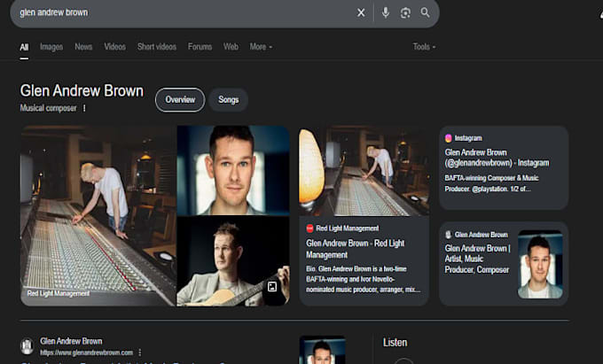Open options next to Musical composer
The height and width of the screenshot is (364, 603).
pyautogui.click(x=84, y=108)
